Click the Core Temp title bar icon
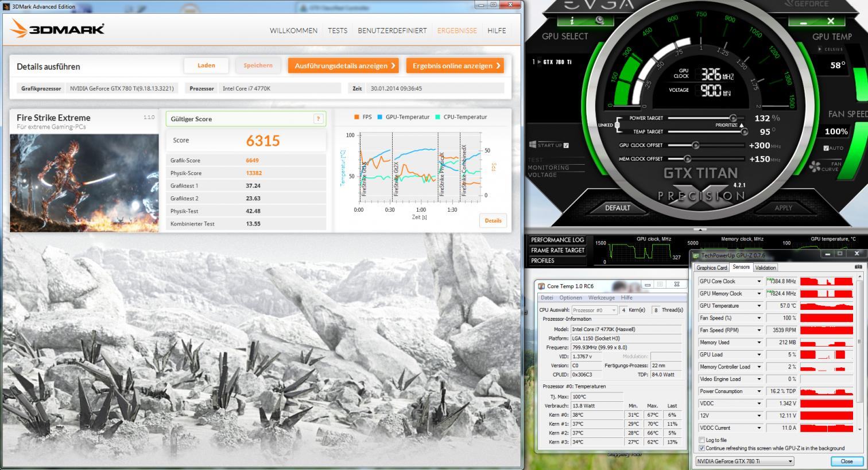Image resolution: width=868 pixels, height=470 pixels. point(541,286)
